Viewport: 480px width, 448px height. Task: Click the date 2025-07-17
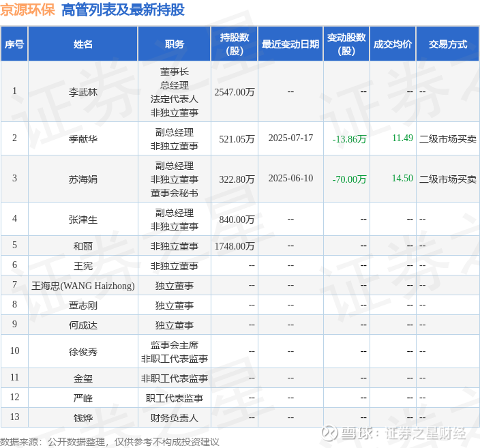[290, 138]
